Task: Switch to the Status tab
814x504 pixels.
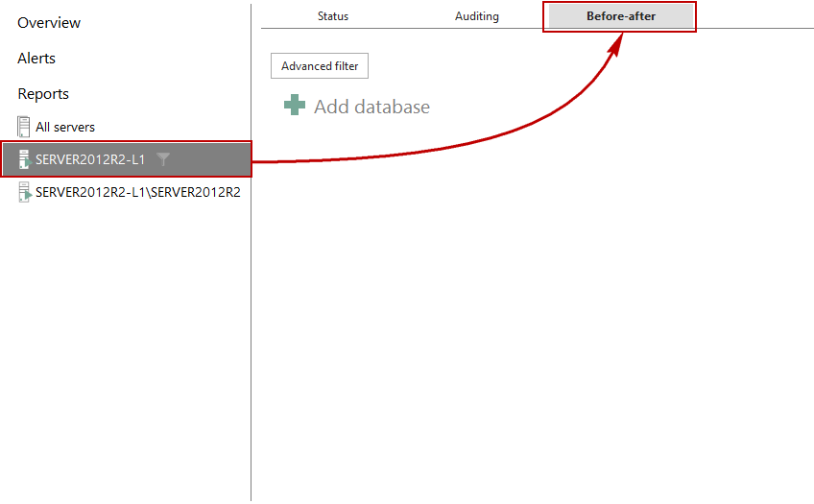Action: pos(333,16)
